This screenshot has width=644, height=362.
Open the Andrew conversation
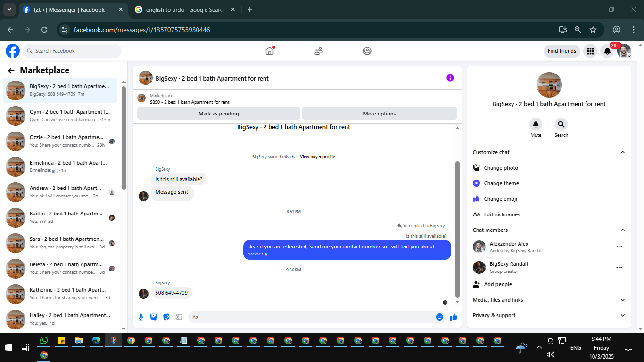click(x=60, y=192)
